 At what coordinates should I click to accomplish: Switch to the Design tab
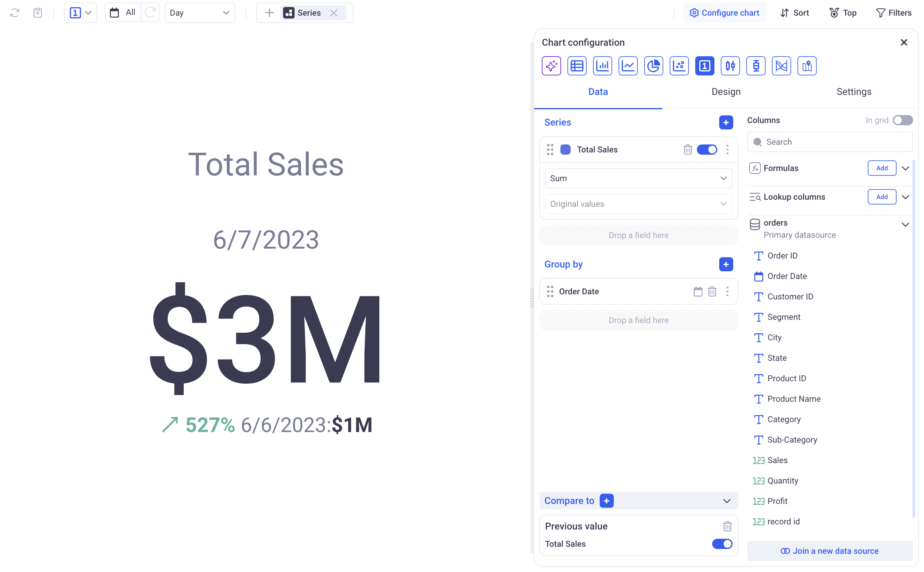click(x=726, y=91)
